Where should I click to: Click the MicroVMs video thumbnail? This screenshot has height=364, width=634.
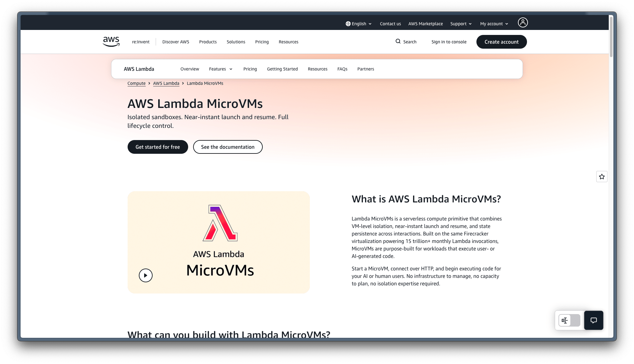point(219,242)
